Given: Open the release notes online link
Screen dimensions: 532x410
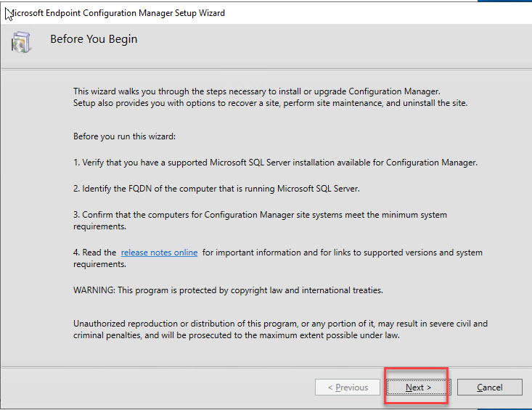Looking at the screenshot, I should [x=159, y=253].
